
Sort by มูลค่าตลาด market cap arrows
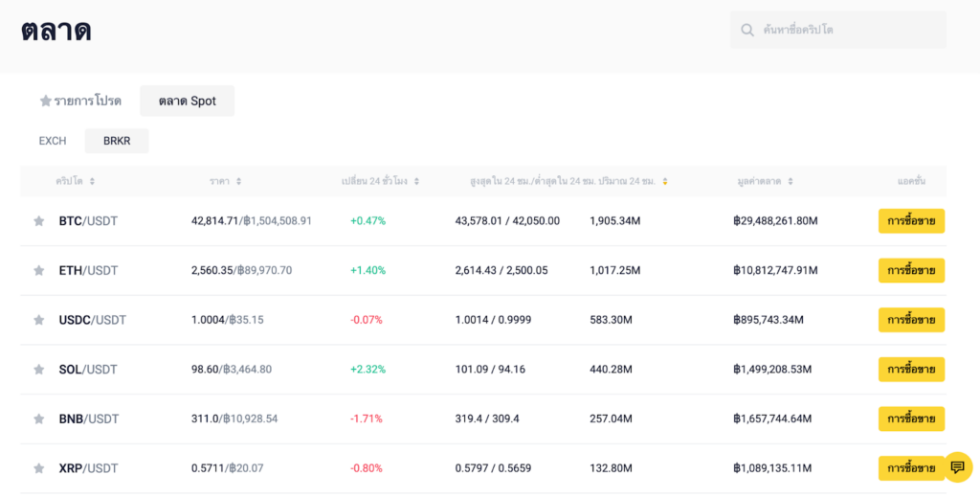tap(791, 181)
